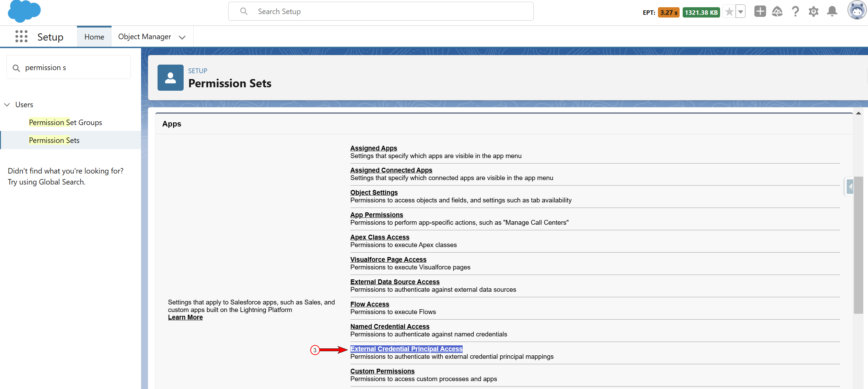Viewport: 868px width, 389px height.
Task: Select Permission Sets in sidebar
Action: click(54, 140)
